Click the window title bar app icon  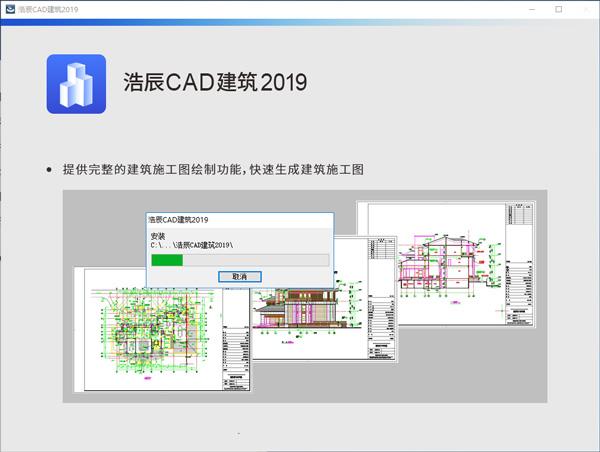coord(10,9)
